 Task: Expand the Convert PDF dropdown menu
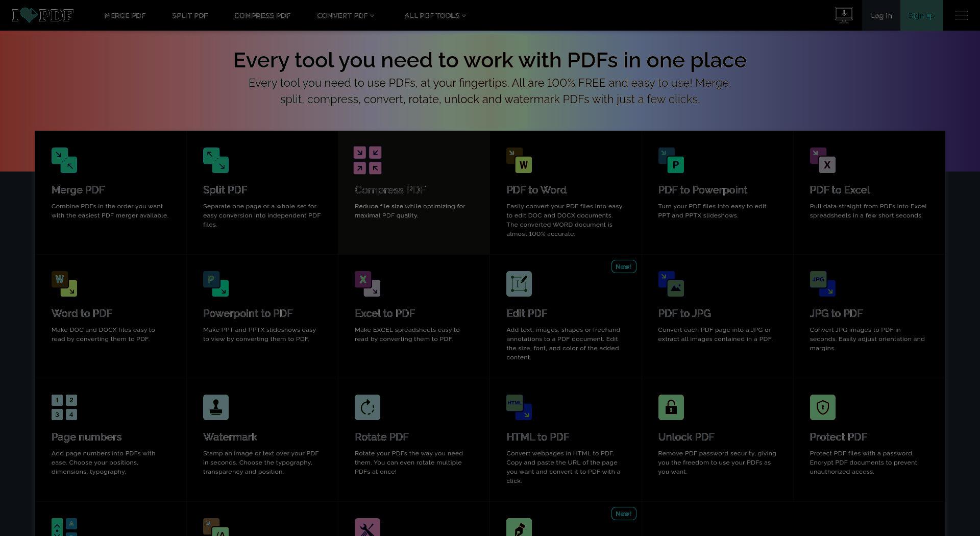click(346, 15)
